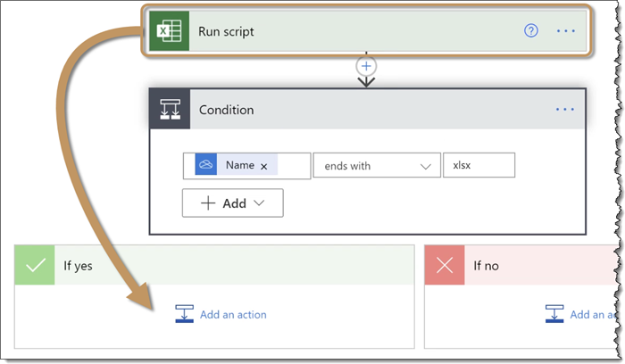Collapse the Condition card by its title
The image size is (625, 364).
[226, 110]
